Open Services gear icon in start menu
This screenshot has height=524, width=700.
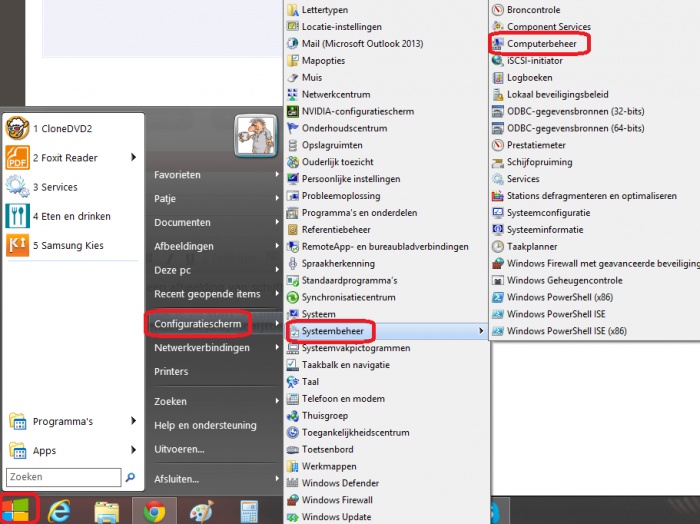click(x=17, y=187)
